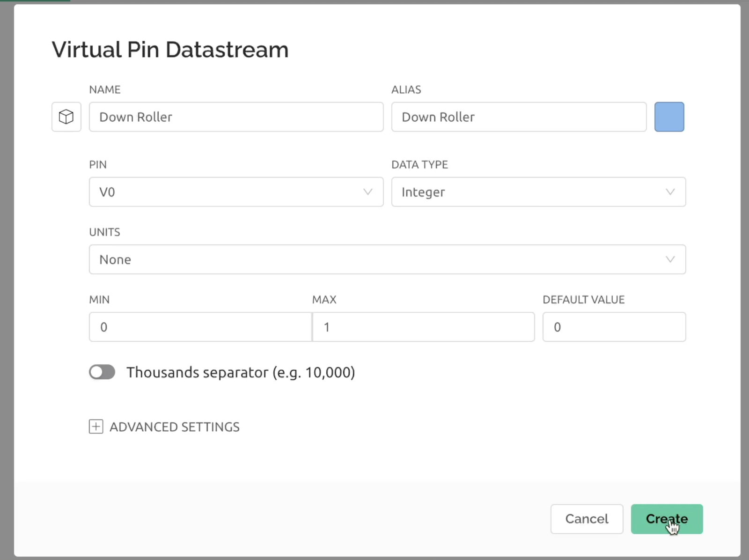Click the chevron arrow in PIN field
This screenshot has height=560, width=749.
368,192
